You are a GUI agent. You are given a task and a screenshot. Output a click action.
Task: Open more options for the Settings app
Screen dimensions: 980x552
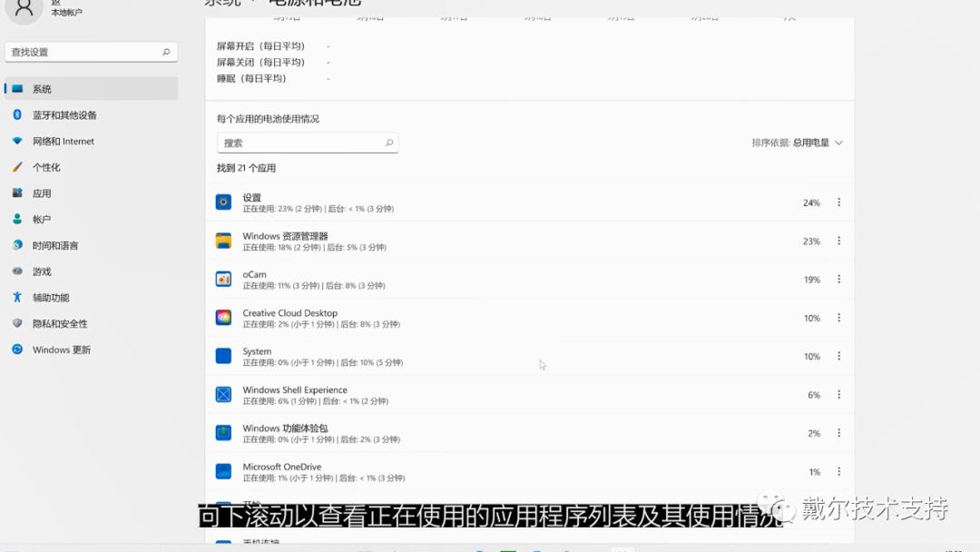pyautogui.click(x=838, y=202)
